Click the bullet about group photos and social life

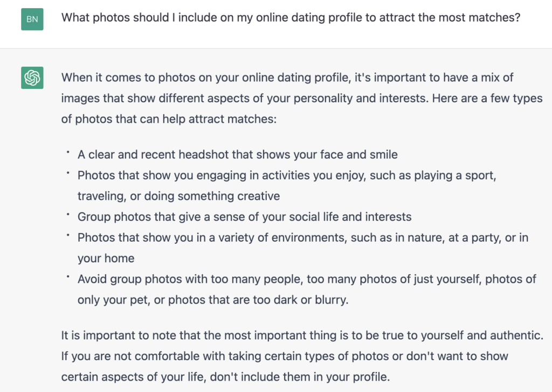pyautogui.click(x=245, y=217)
